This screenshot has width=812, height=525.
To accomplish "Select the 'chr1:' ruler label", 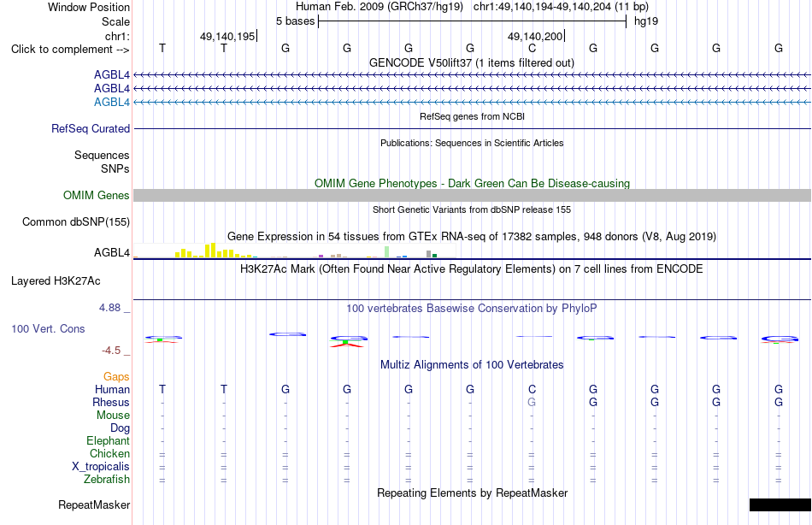I will pos(117,36).
